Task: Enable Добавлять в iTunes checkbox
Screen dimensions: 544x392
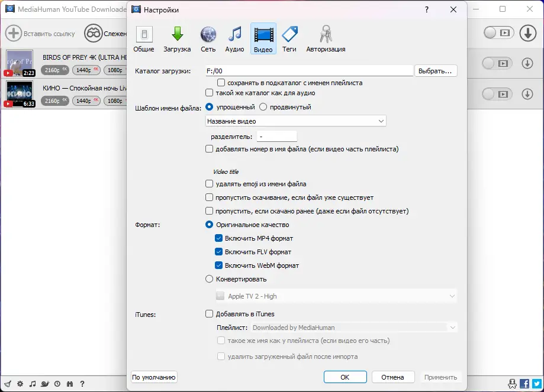Action: click(x=209, y=314)
